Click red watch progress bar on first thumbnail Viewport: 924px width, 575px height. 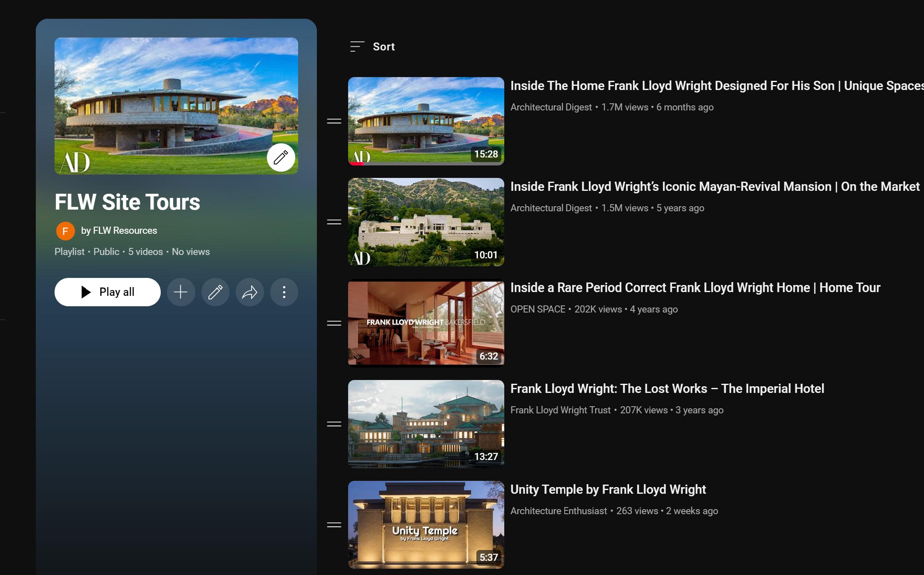pos(357,164)
